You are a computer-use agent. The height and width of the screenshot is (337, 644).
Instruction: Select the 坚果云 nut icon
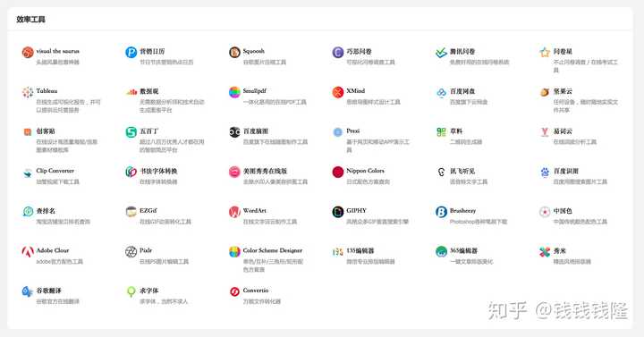click(x=545, y=92)
